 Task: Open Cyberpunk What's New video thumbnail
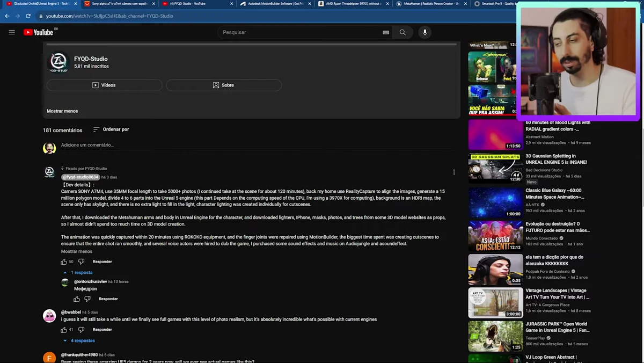[493, 67]
